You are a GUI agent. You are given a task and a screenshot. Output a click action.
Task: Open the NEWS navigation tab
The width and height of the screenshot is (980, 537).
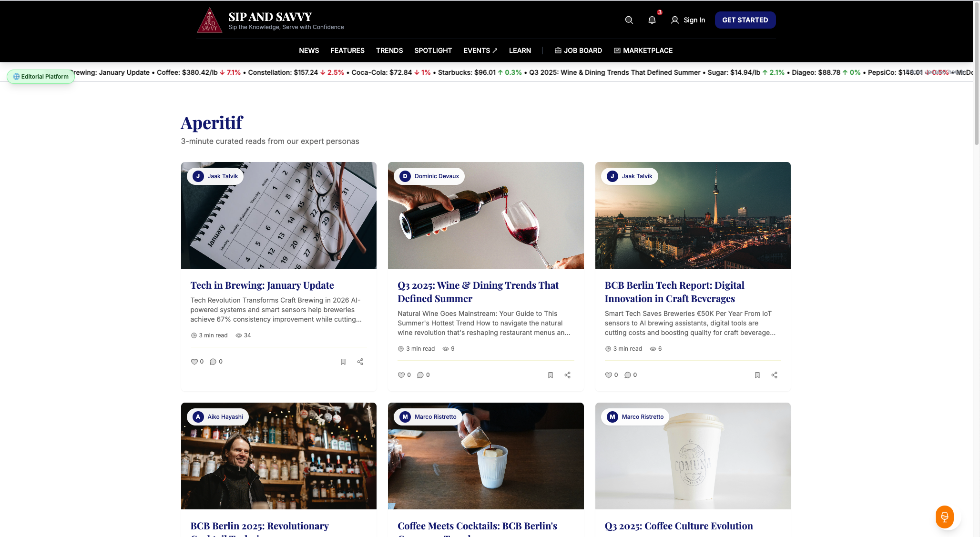309,50
